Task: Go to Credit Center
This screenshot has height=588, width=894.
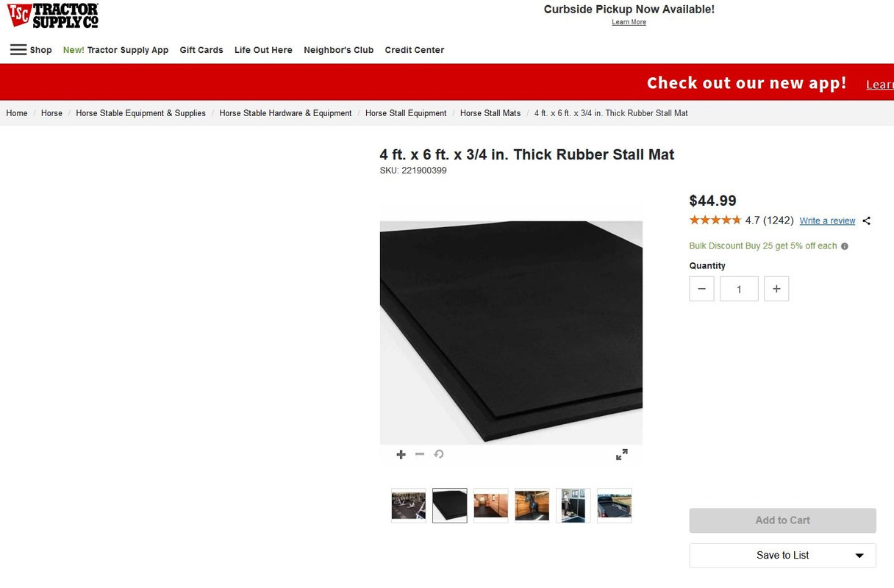Action: click(x=414, y=50)
